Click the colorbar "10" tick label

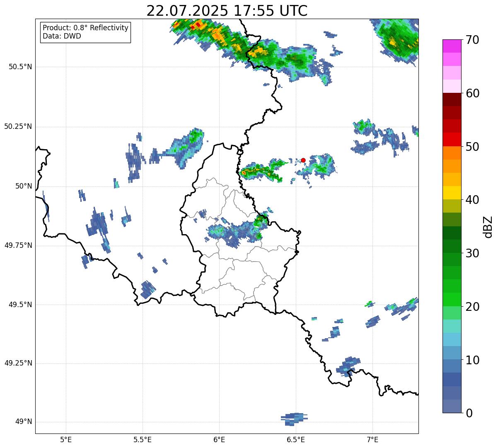pyautogui.click(x=472, y=360)
